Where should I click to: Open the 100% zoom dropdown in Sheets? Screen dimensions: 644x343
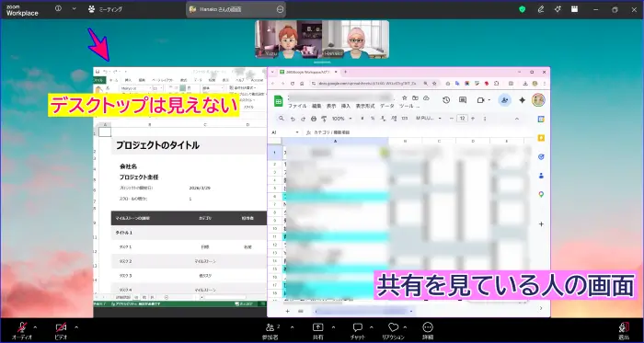point(341,119)
